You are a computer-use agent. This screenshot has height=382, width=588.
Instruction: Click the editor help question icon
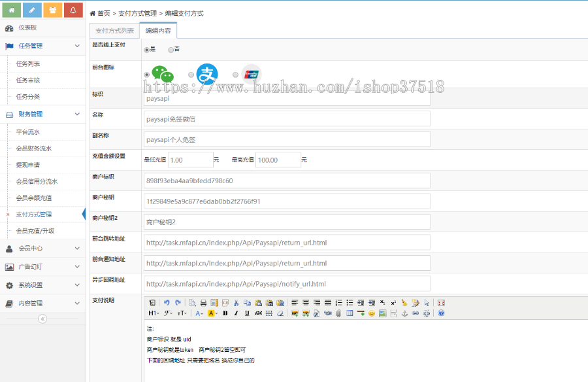(x=441, y=313)
